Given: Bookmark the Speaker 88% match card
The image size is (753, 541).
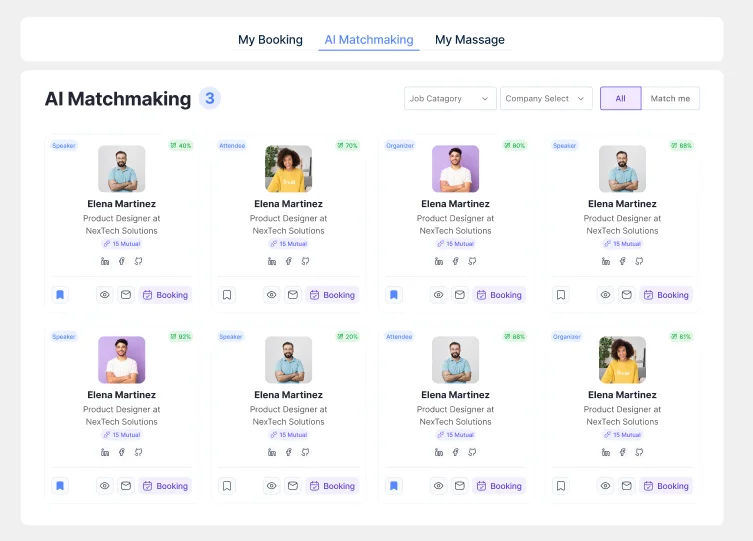Looking at the screenshot, I should pyautogui.click(x=561, y=295).
